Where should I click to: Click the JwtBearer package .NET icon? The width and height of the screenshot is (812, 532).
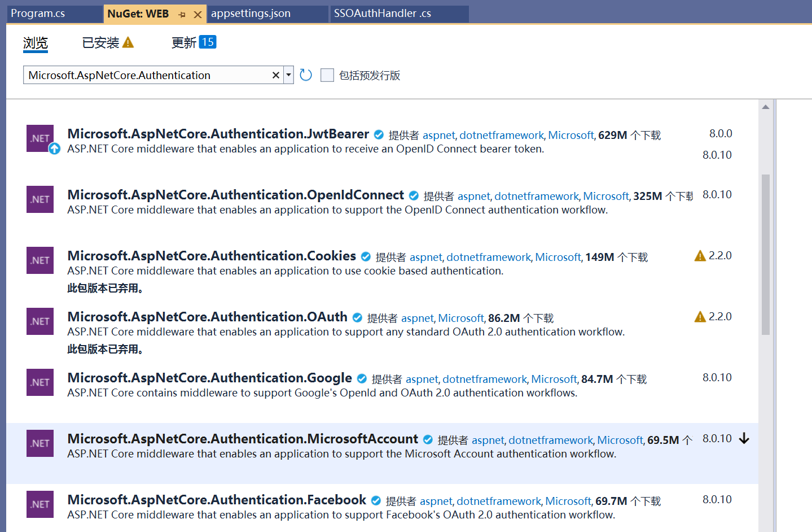[x=40, y=138]
